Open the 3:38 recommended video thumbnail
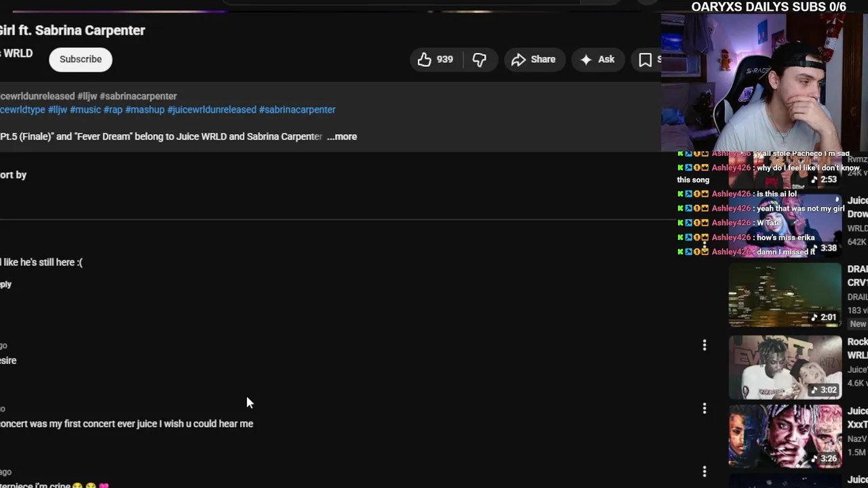 [x=785, y=226]
